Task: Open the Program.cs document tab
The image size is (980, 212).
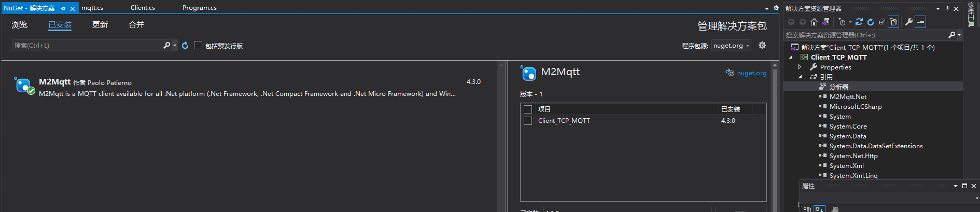Action: (200, 8)
